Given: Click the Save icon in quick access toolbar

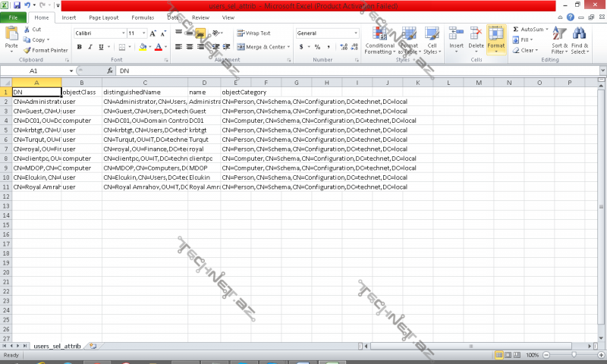Looking at the screenshot, I should click(x=16, y=5).
